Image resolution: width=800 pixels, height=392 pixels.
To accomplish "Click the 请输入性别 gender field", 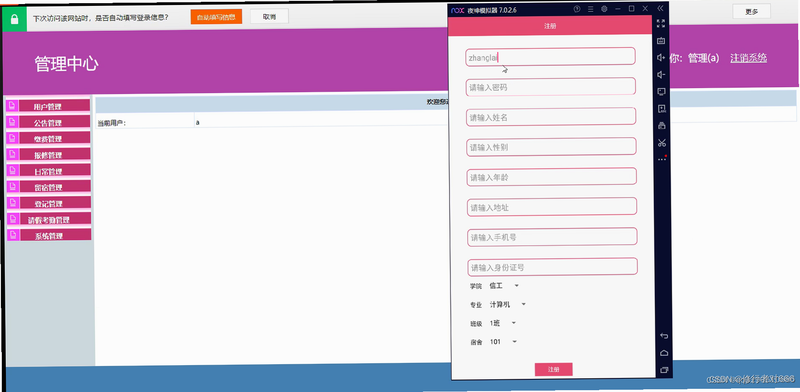I will click(552, 146).
